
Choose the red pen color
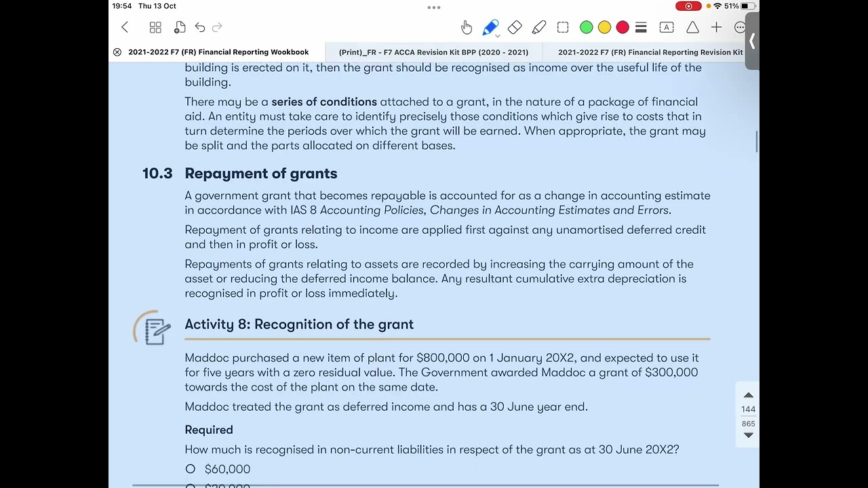pos(623,27)
